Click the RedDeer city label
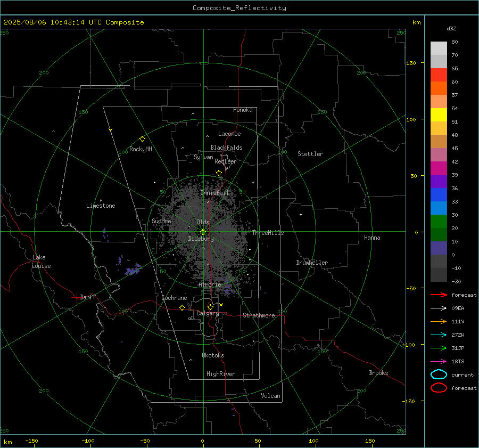Image resolution: width=479 pixels, height=448 pixels. (226, 161)
